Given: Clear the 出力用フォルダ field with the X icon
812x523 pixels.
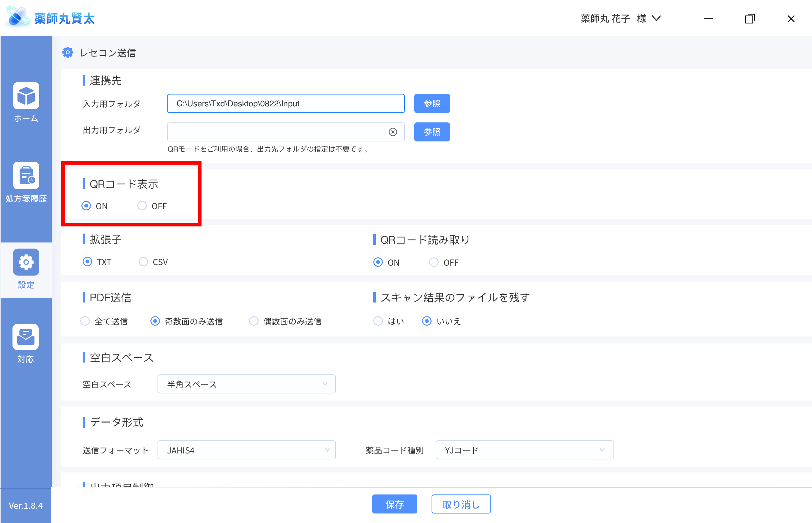Looking at the screenshot, I should (x=393, y=132).
